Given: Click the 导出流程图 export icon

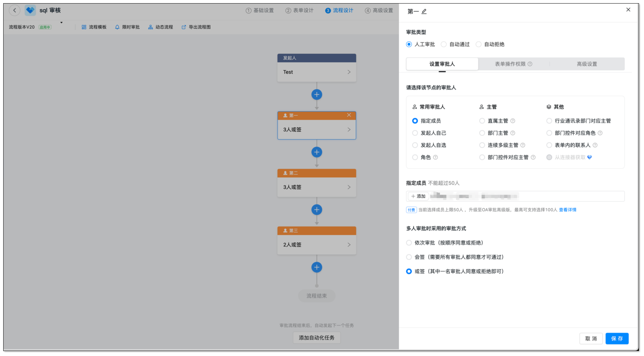Looking at the screenshot, I should [184, 27].
